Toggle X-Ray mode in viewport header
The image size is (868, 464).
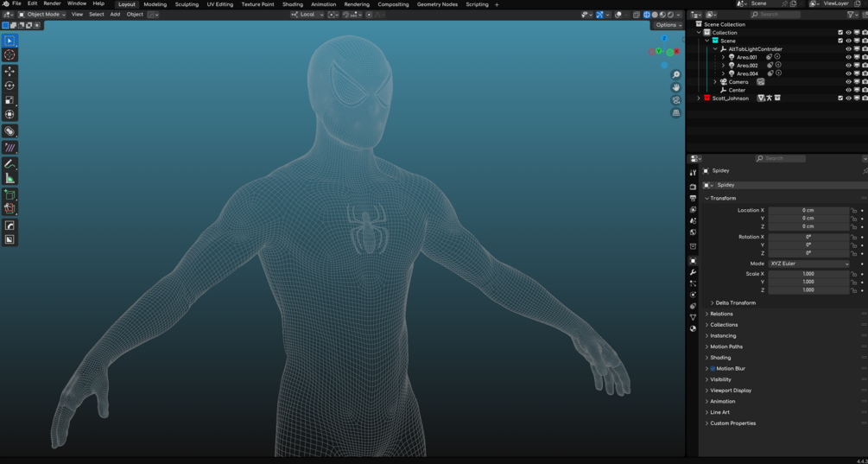click(x=636, y=15)
